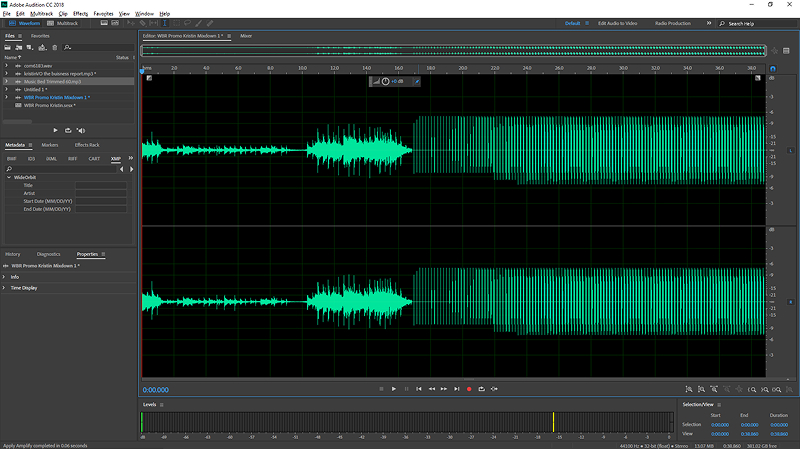Expand the kristinVO business report mp3 entry
Viewport: 800px width, 449px height.
(x=7, y=73)
